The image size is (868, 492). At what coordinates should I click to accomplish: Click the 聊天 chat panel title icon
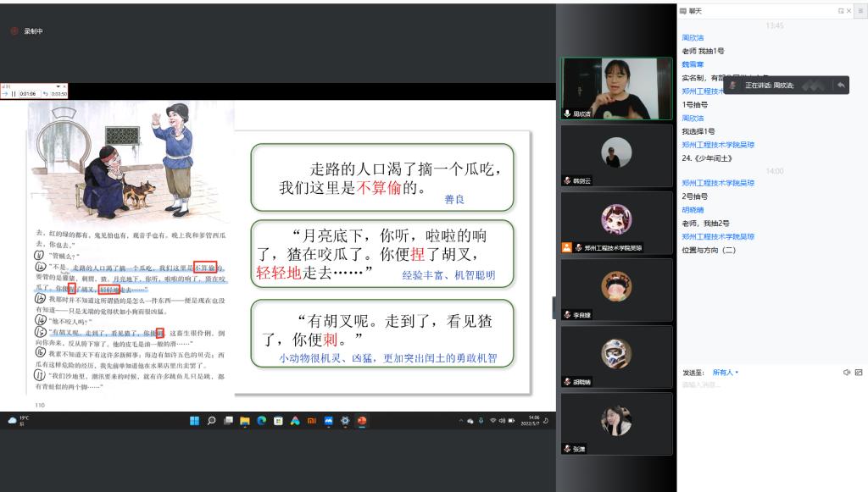(683, 11)
